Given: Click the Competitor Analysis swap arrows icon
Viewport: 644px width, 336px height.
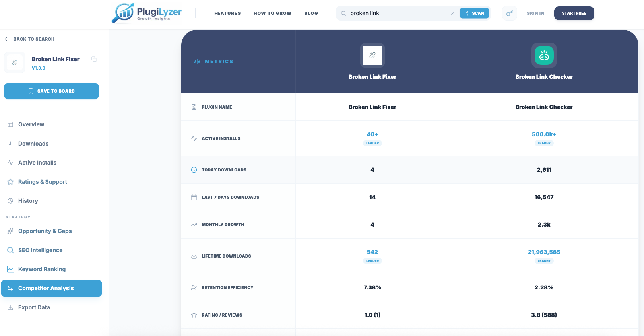Looking at the screenshot, I should click(10, 288).
